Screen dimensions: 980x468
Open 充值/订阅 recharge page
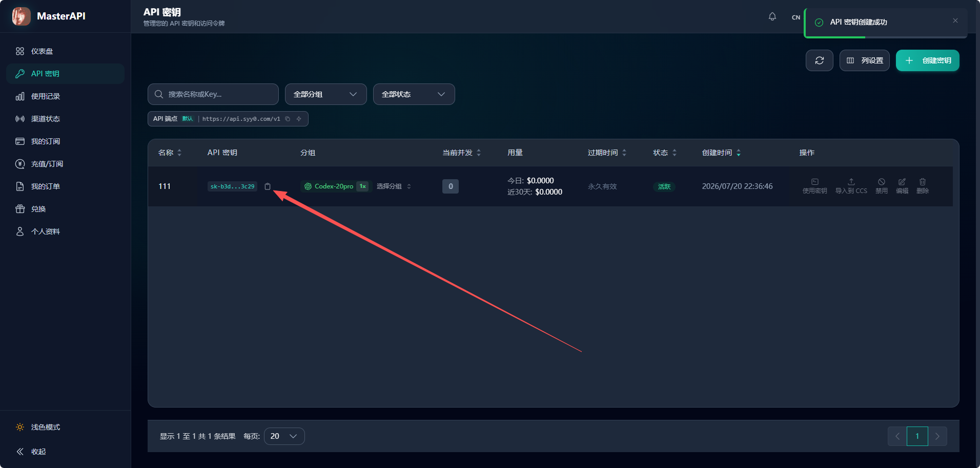coord(65,164)
